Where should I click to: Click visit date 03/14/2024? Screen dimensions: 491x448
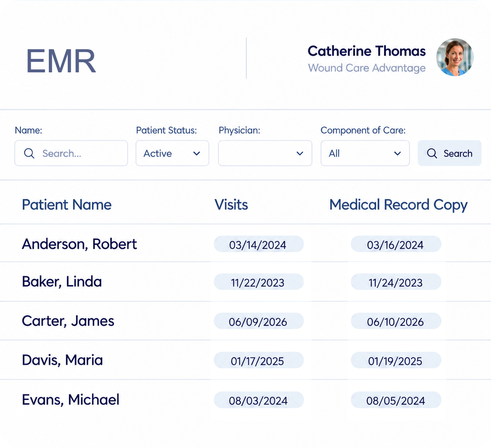tap(259, 244)
